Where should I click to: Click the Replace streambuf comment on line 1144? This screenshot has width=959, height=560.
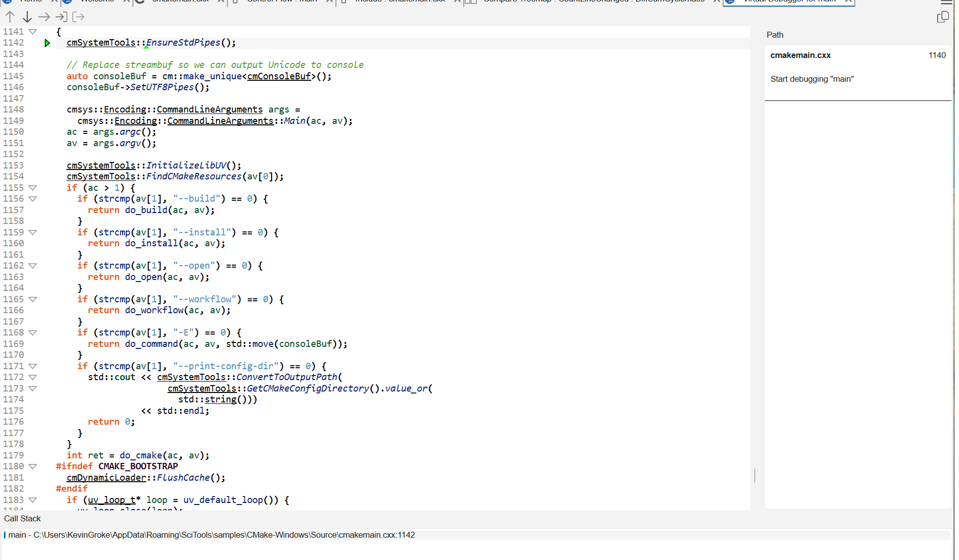click(x=215, y=65)
